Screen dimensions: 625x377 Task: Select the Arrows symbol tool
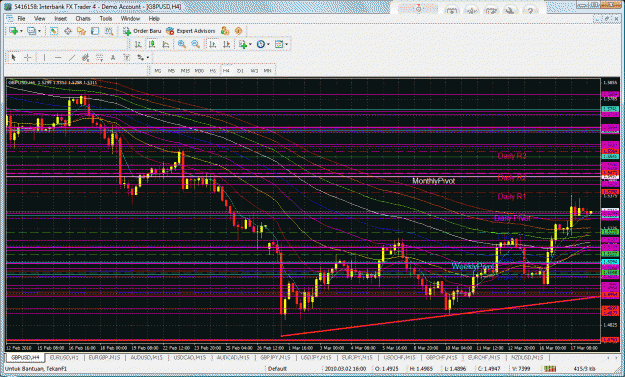[x=140, y=58]
